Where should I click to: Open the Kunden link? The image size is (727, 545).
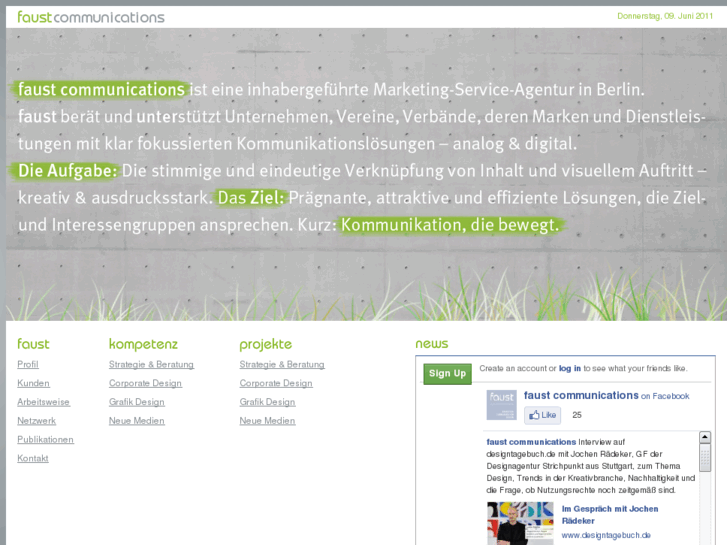pyautogui.click(x=33, y=383)
